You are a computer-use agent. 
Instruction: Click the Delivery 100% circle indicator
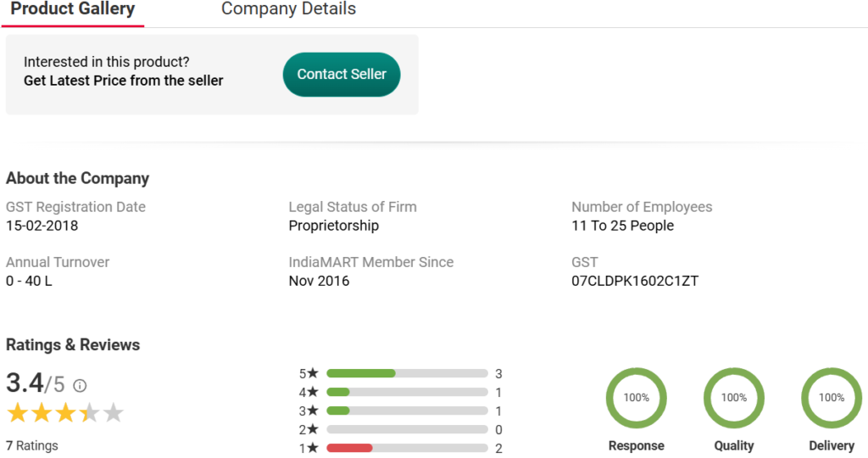[832, 398]
